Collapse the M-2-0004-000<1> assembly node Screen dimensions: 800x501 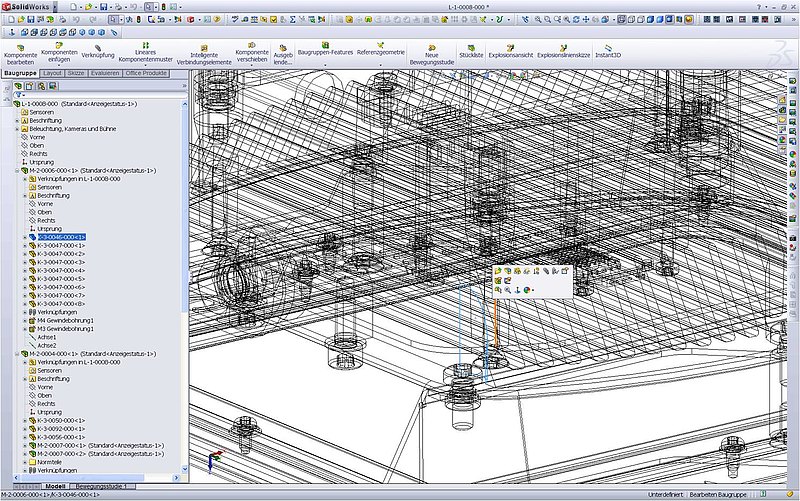tap(16, 353)
